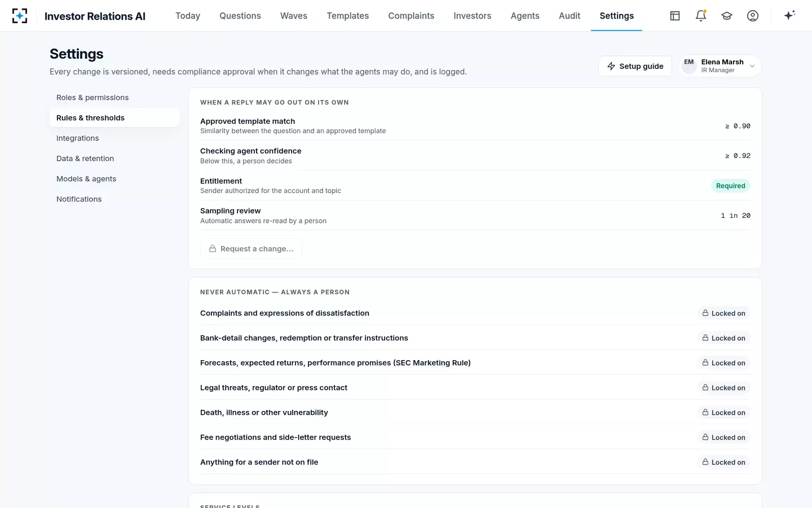Open the user account circle icon
The height and width of the screenshot is (508, 812).
point(753,16)
